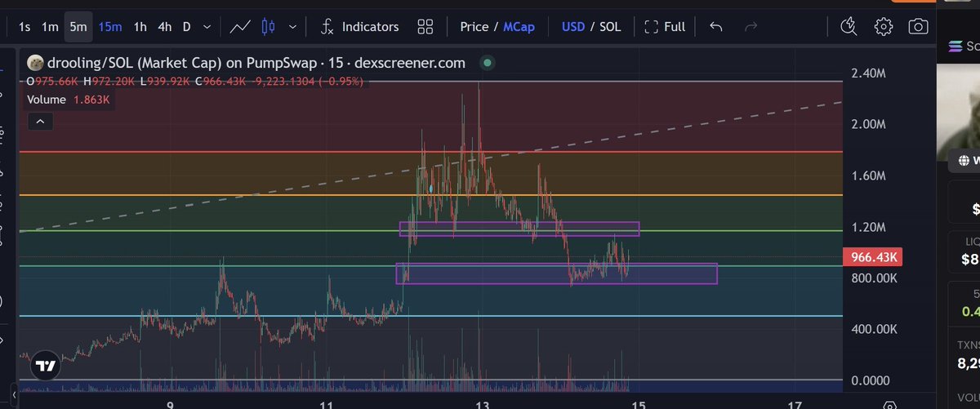Click the token image thumbnail in side panel
This screenshot has width=980, height=409.
coord(958,114)
